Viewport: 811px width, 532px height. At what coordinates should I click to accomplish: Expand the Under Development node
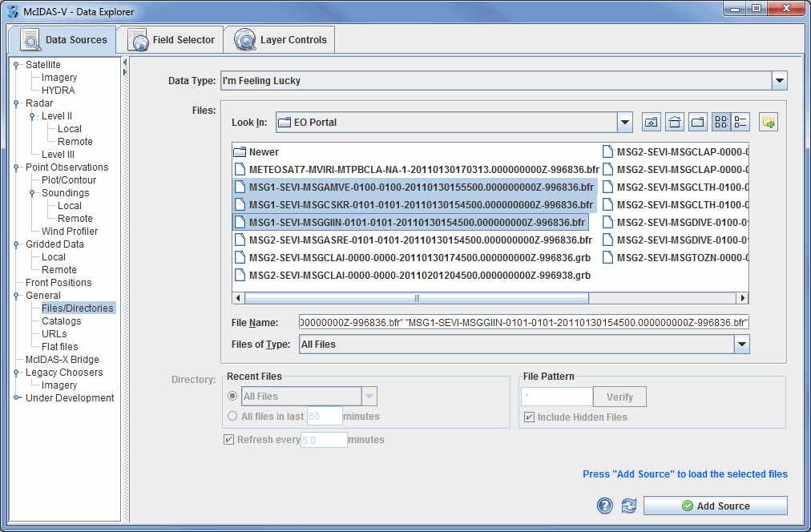click(x=17, y=398)
